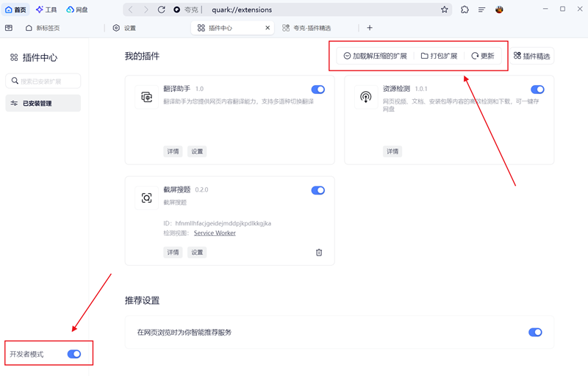Open 插件精选 plugin store
Viewport: 588px width, 376px height.
pos(531,56)
